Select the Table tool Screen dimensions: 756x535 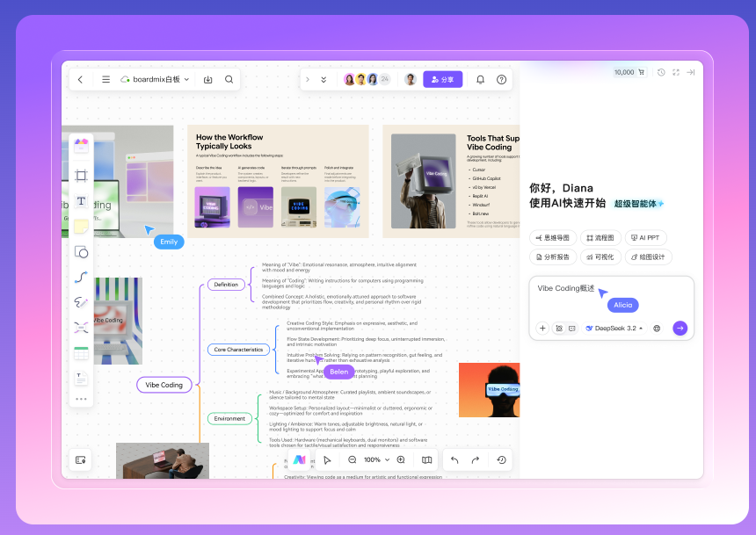pyautogui.click(x=81, y=353)
